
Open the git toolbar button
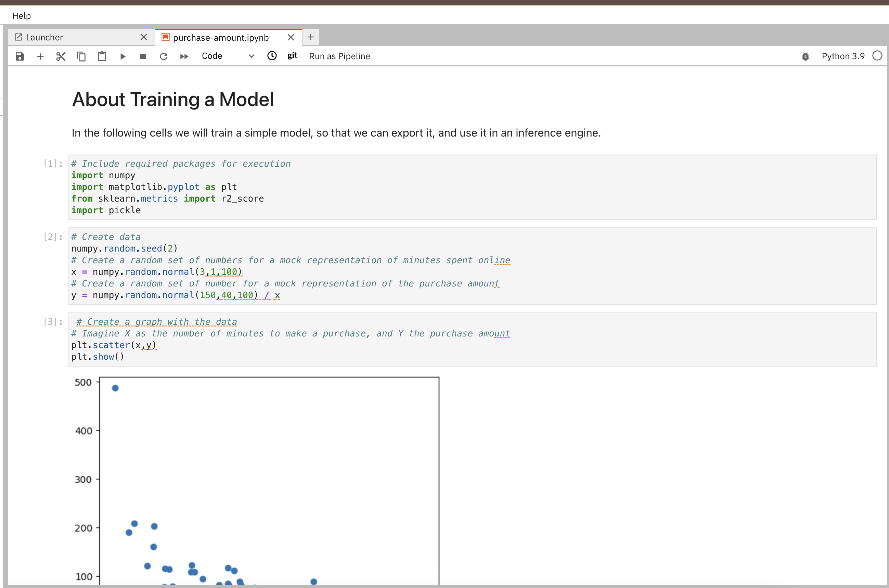click(293, 56)
